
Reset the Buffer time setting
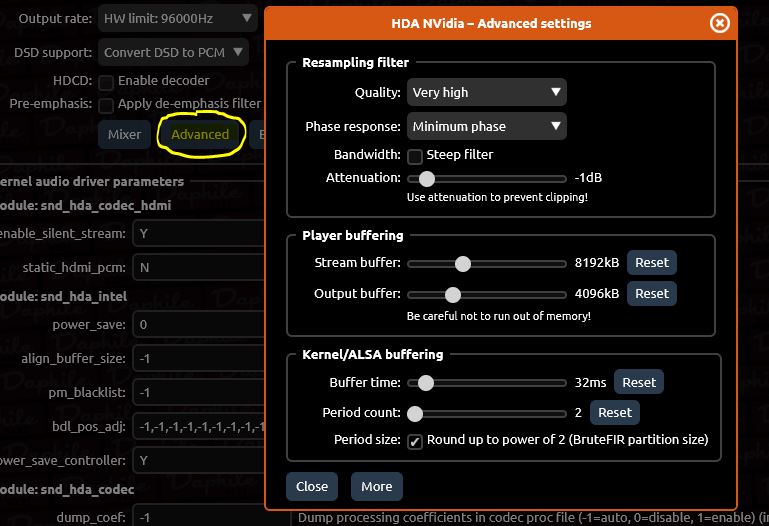(639, 382)
